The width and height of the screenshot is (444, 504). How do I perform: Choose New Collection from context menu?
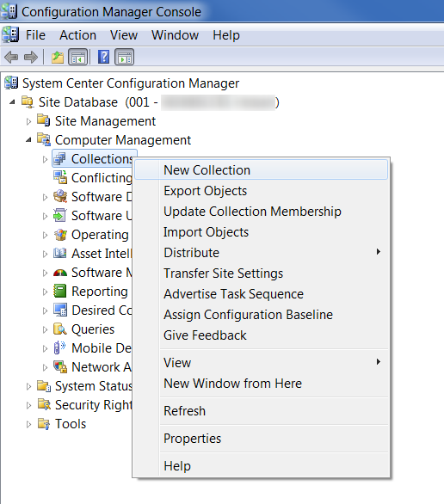point(261,169)
